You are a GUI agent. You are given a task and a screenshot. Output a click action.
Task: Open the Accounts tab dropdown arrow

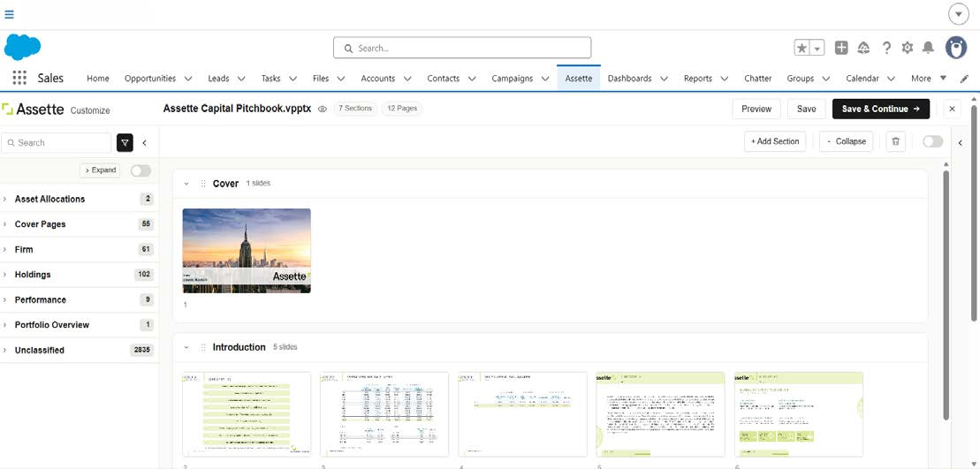point(407,79)
